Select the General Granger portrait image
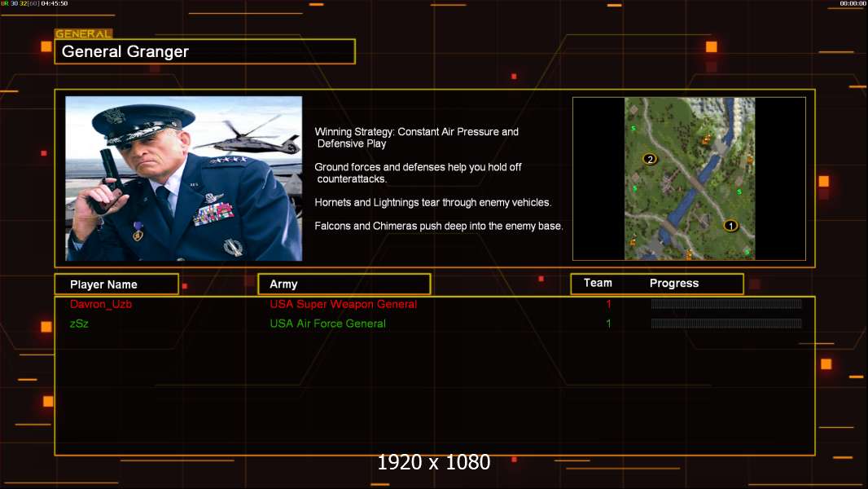This screenshot has width=868, height=489. click(x=183, y=178)
